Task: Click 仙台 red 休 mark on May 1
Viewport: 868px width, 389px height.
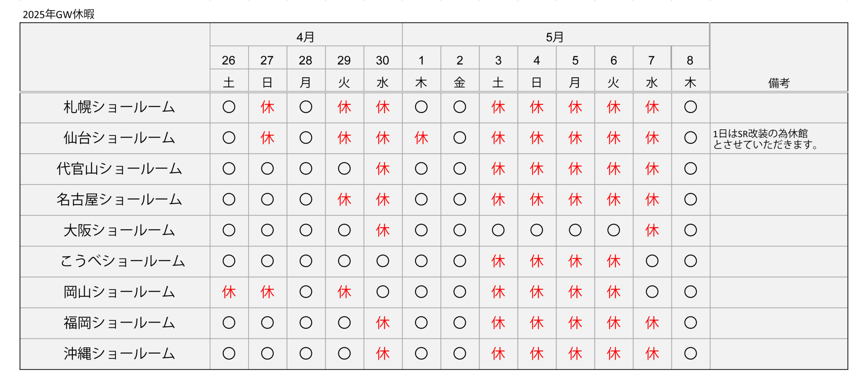Action: click(421, 138)
